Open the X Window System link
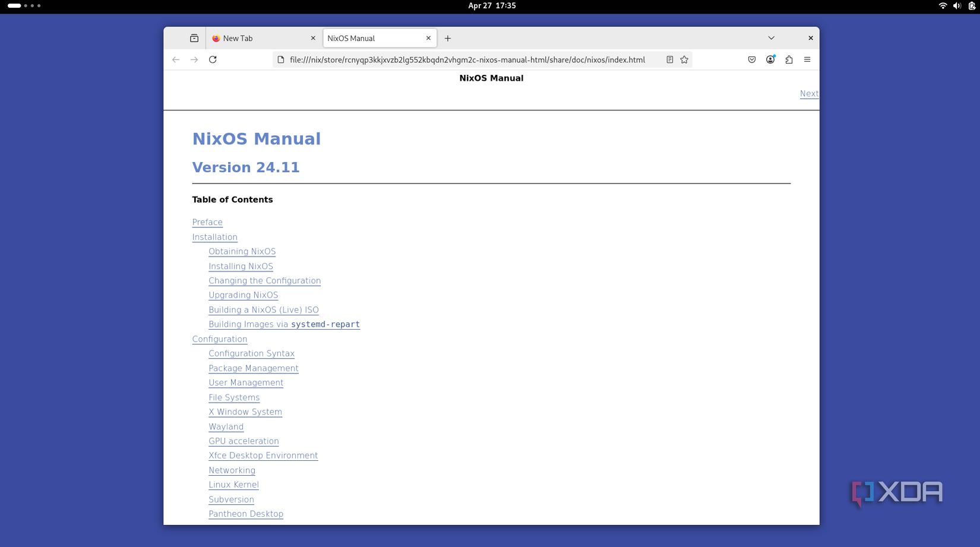The image size is (980, 547). pyautogui.click(x=245, y=412)
